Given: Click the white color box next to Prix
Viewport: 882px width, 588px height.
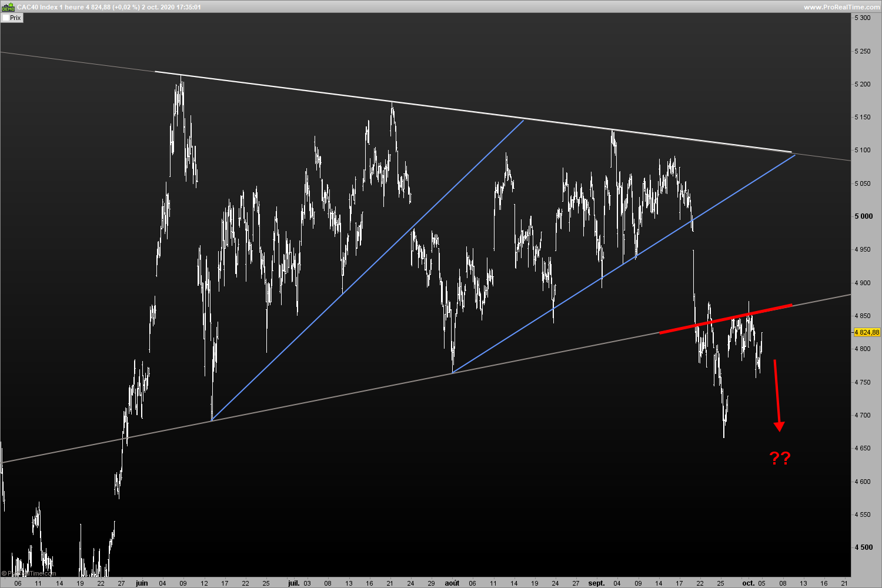Looking at the screenshot, I should (5, 18).
